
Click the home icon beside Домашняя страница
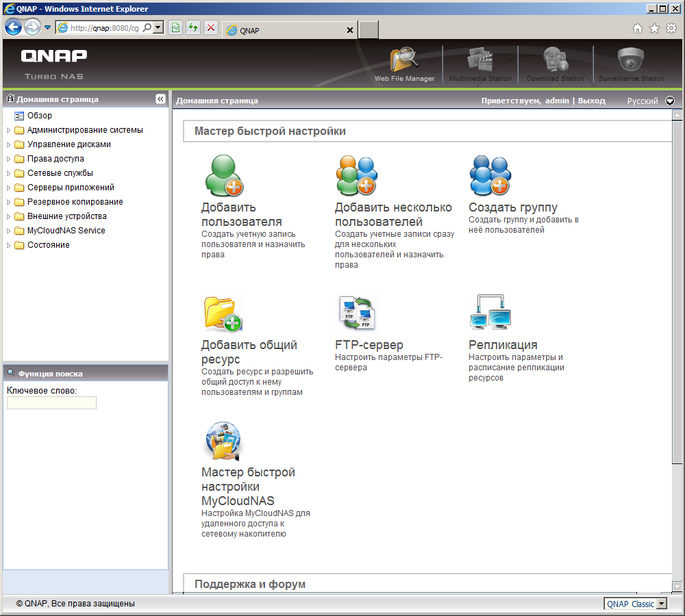pyautogui.click(x=10, y=99)
